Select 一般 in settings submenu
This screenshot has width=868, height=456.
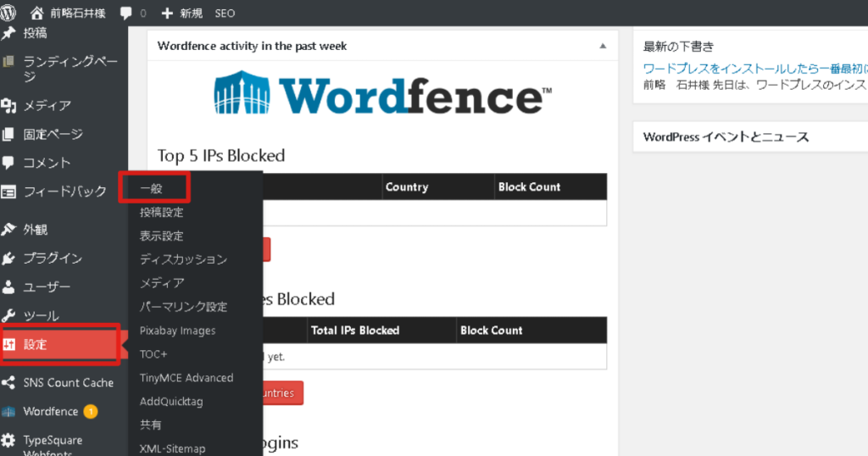click(x=151, y=189)
